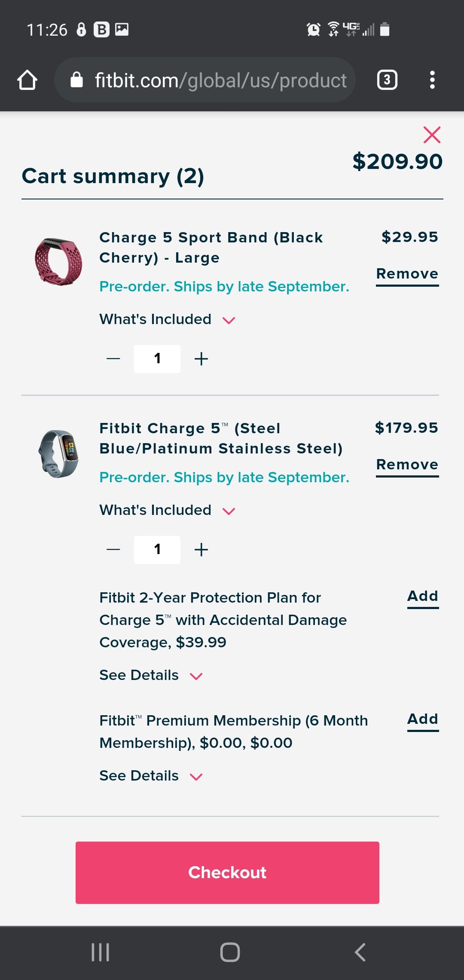This screenshot has width=464, height=980.
Task: Expand See Details for the Protection Plan
Action: click(151, 675)
